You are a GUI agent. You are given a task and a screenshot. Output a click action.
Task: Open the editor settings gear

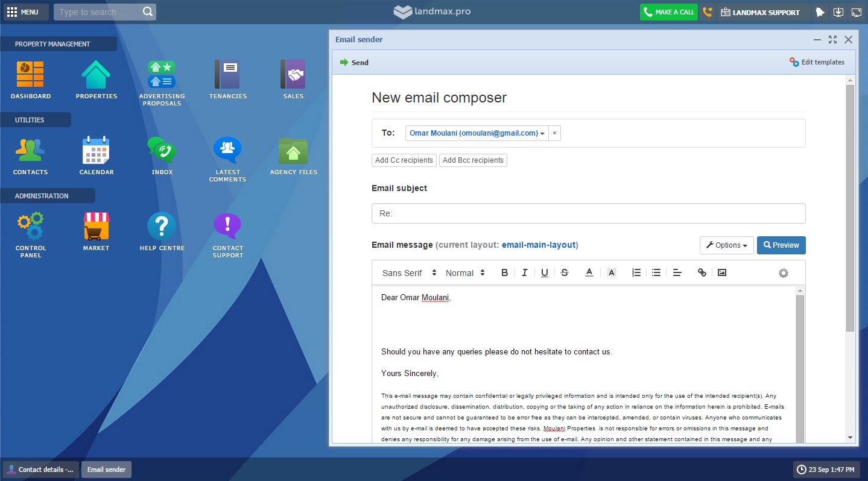(x=783, y=272)
